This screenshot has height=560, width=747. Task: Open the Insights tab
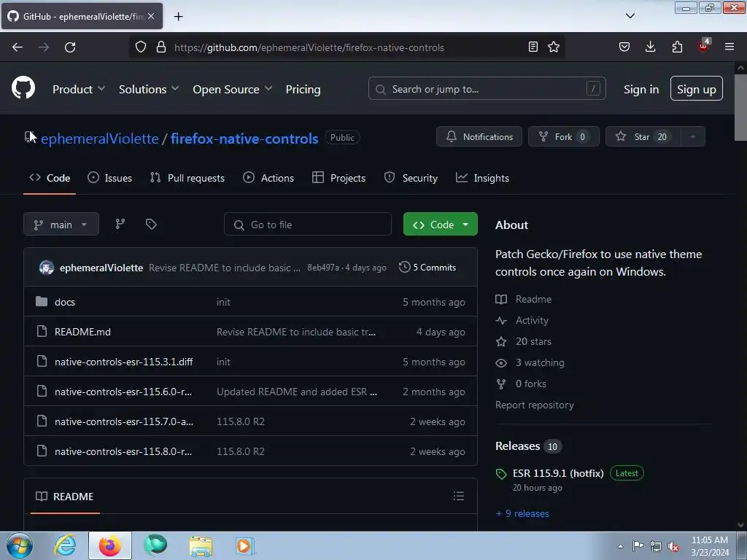[482, 178]
